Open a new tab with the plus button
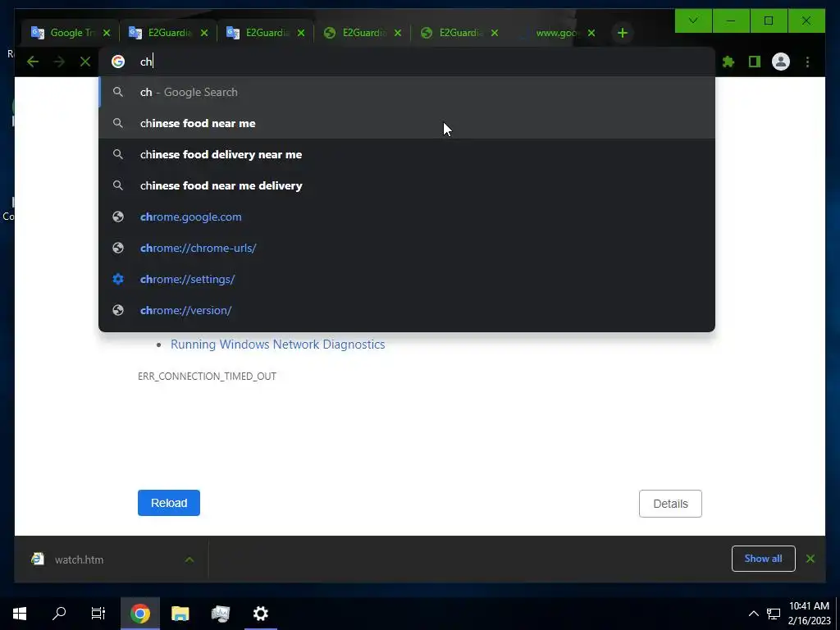 coord(622,33)
